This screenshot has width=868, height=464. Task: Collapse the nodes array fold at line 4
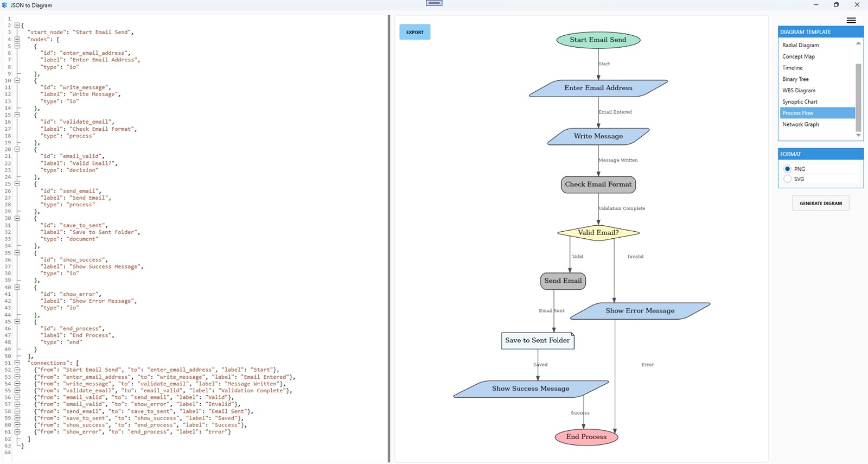coord(17,39)
